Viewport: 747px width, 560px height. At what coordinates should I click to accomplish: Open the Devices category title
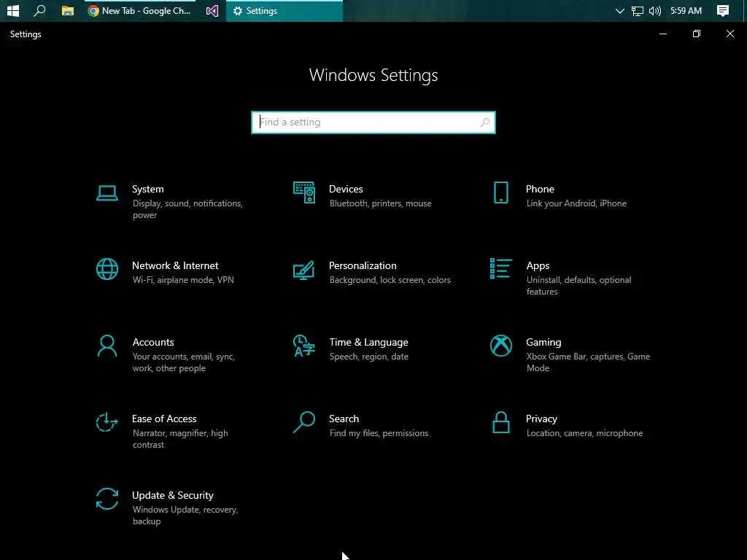(346, 189)
